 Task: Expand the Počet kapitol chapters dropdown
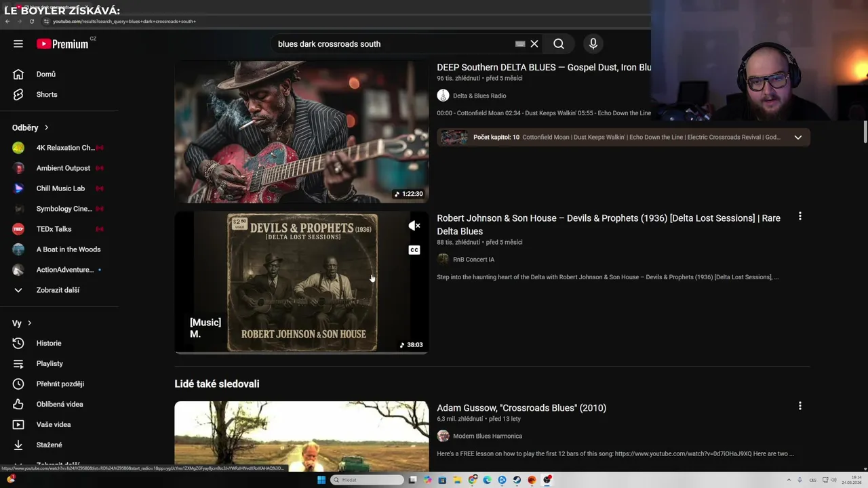(x=798, y=137)
